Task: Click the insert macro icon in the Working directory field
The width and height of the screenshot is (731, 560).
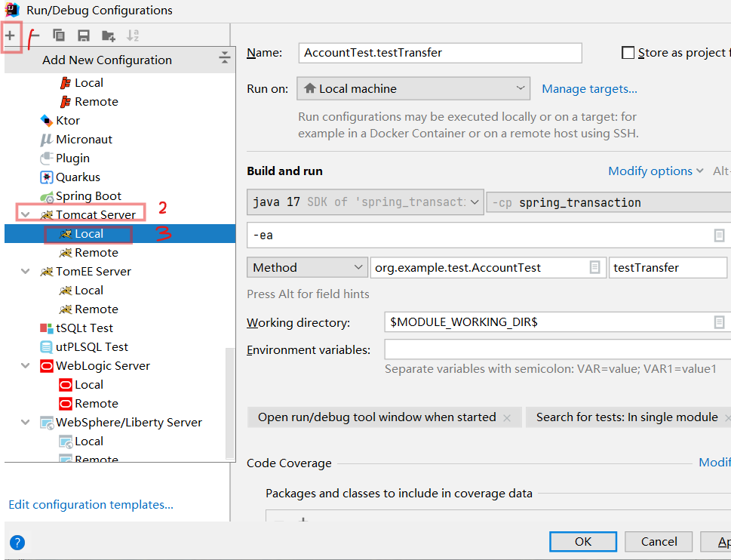Action: point(719,322)
